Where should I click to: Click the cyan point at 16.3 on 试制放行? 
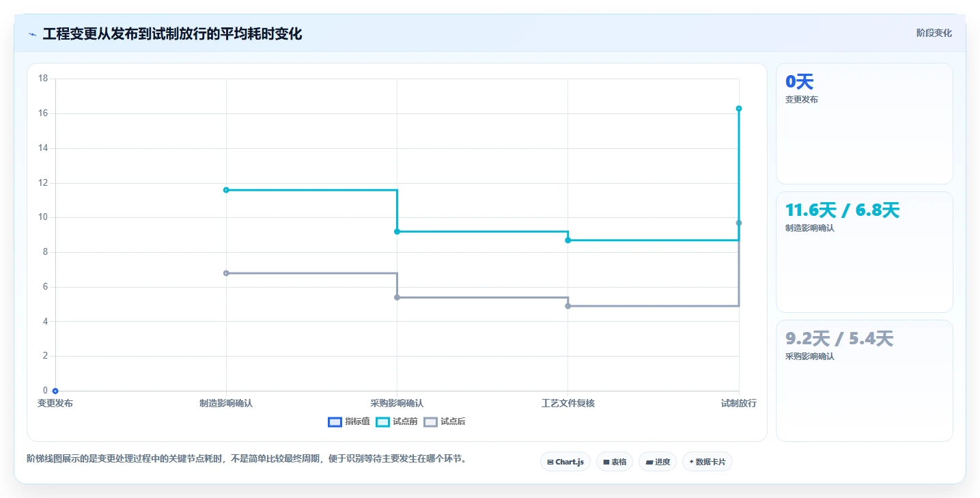pos(739,109)
